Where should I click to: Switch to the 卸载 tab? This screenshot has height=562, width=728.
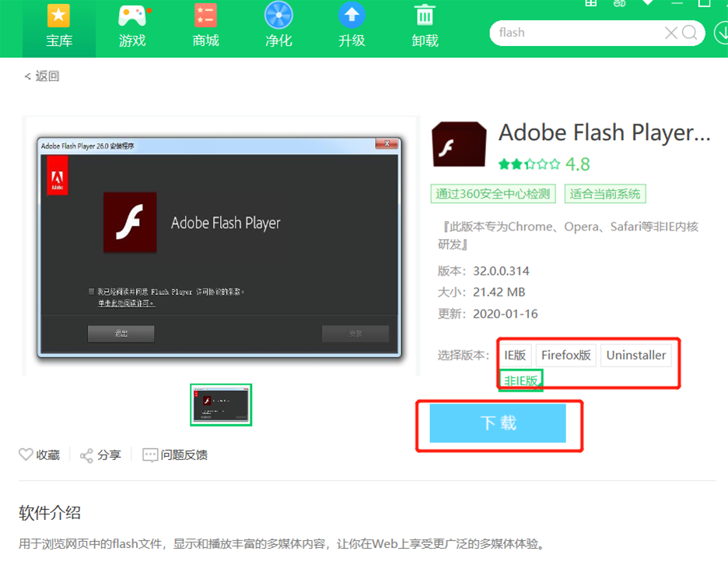425,27
